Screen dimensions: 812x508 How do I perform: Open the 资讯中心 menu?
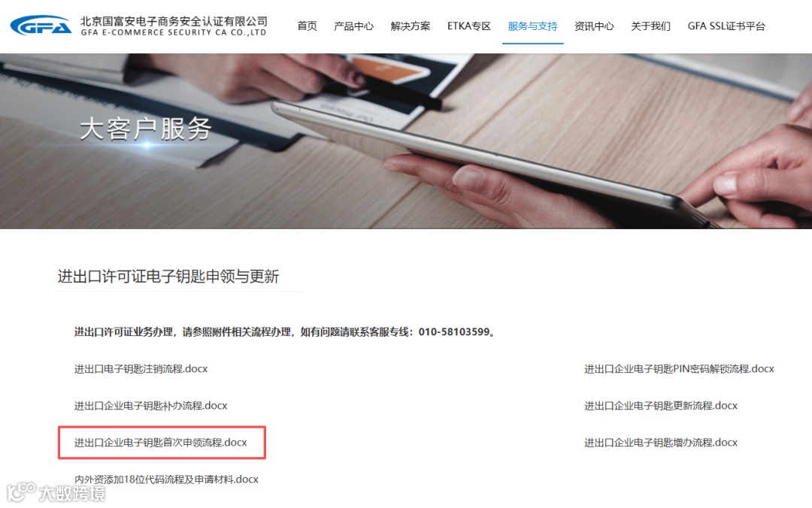(594, 26)
